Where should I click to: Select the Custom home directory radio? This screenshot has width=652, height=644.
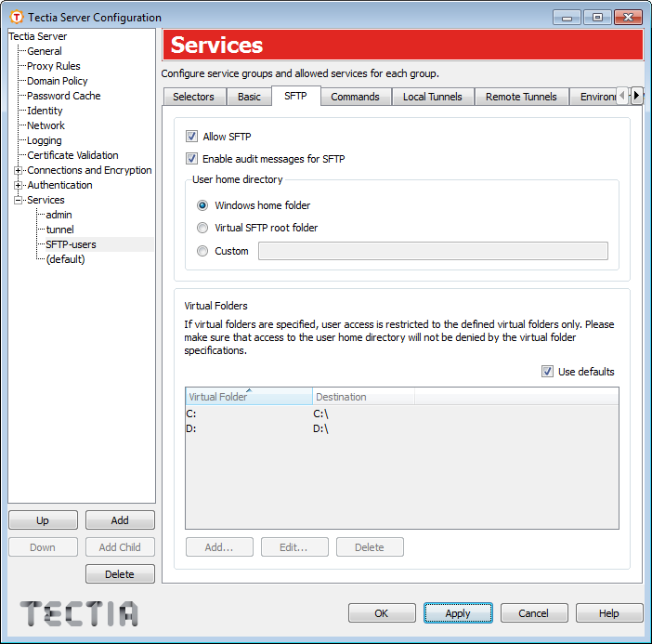[x=202, y=251]
